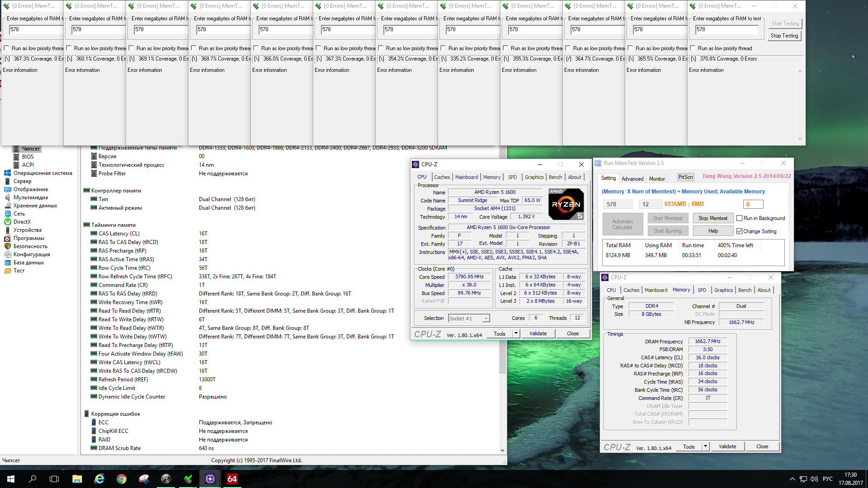Click the 578 megabytes input field

coord(726,29)
